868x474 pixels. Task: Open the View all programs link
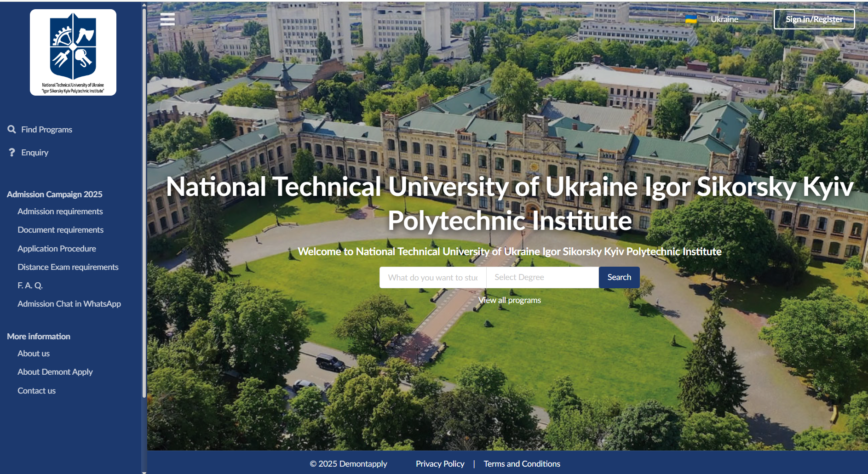point(509,300)
